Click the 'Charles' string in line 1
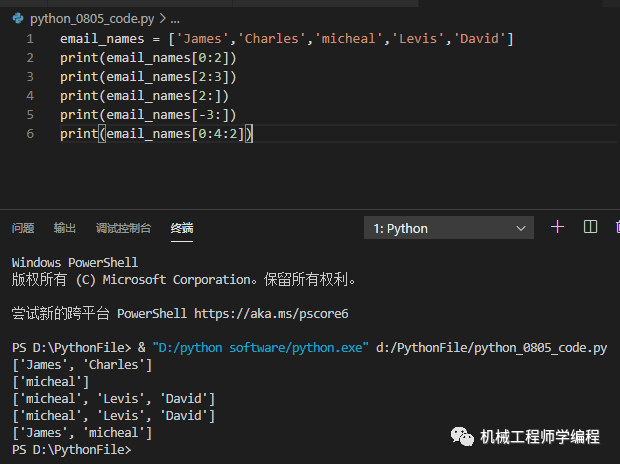 click(x=272, y=39)
